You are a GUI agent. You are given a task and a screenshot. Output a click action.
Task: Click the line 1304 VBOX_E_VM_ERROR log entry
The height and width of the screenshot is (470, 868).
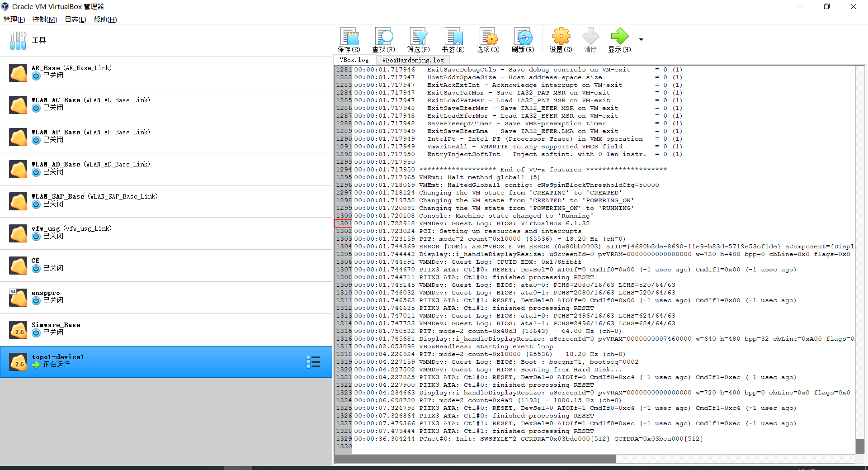tap(604, 247)
